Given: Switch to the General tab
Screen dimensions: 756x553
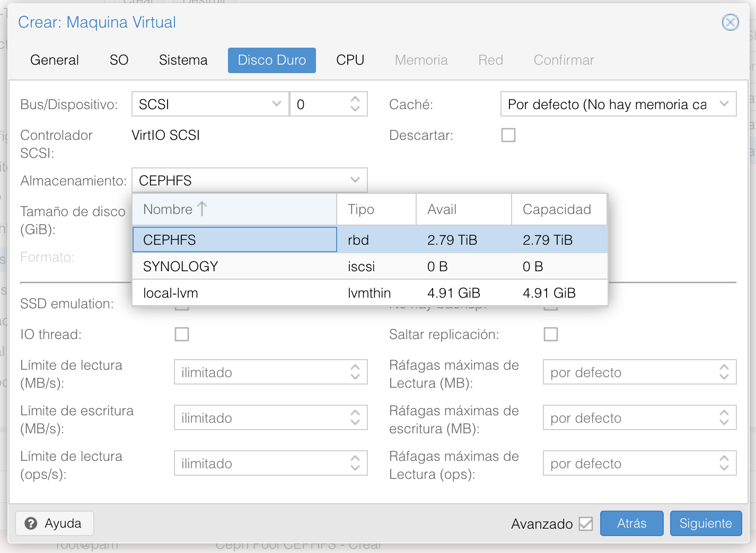Looking at the screenshot, I should tap(54, 60).
